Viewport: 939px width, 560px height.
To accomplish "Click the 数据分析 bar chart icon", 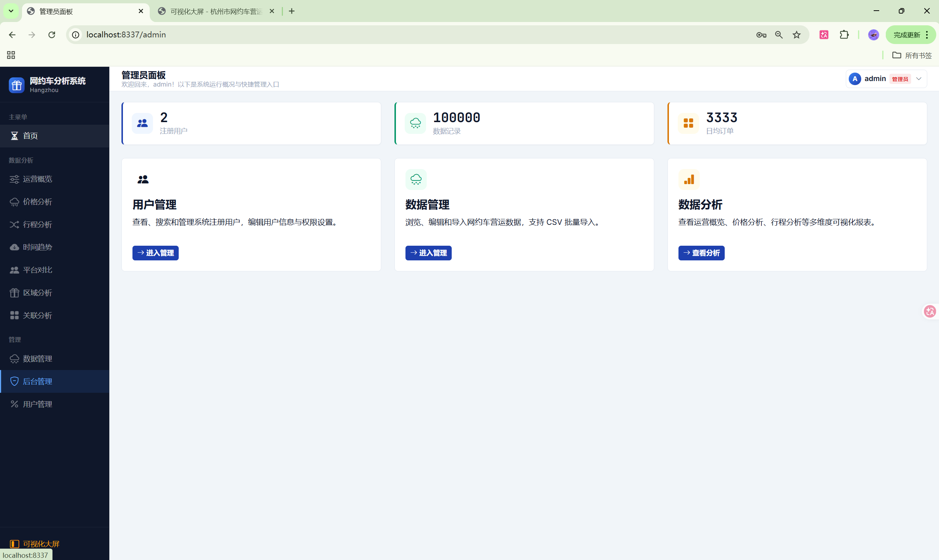I will point(689,180).
